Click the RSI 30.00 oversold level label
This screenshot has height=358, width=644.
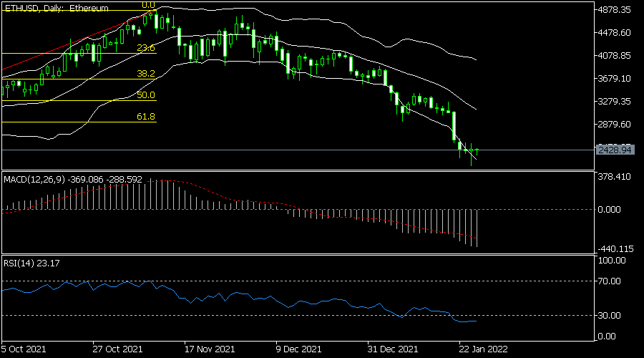coord(610,316)
